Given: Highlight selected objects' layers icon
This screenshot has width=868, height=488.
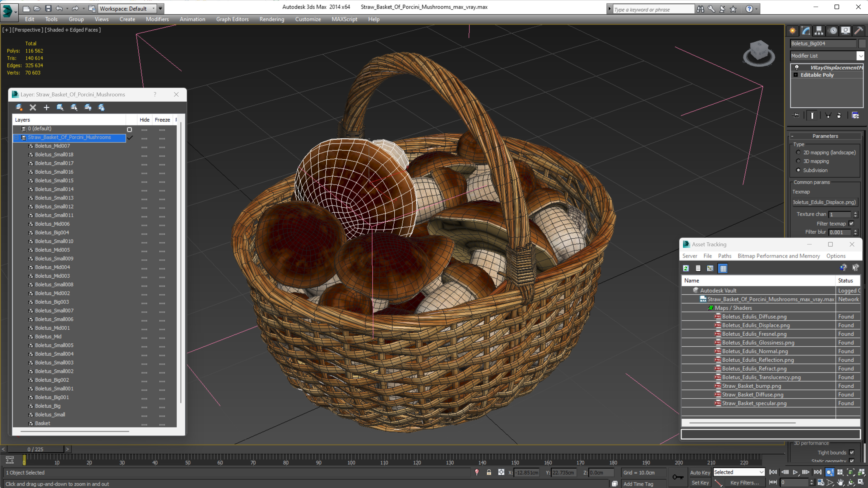Looking at the screenshot, I should [x=74, y=107].
